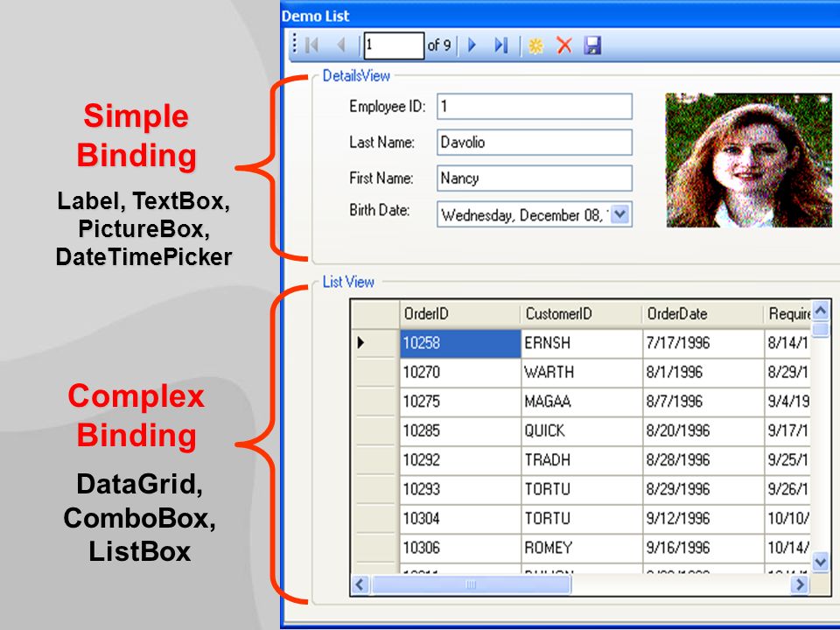Click customer cell ROMEY
Image resolution: width=840 pixels, height=630 pixels.
pos(582,548)
